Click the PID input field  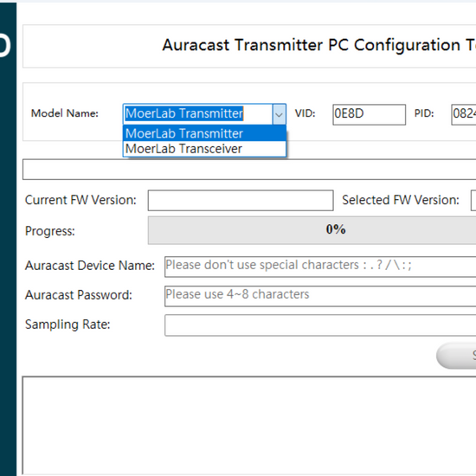[464, 114]
